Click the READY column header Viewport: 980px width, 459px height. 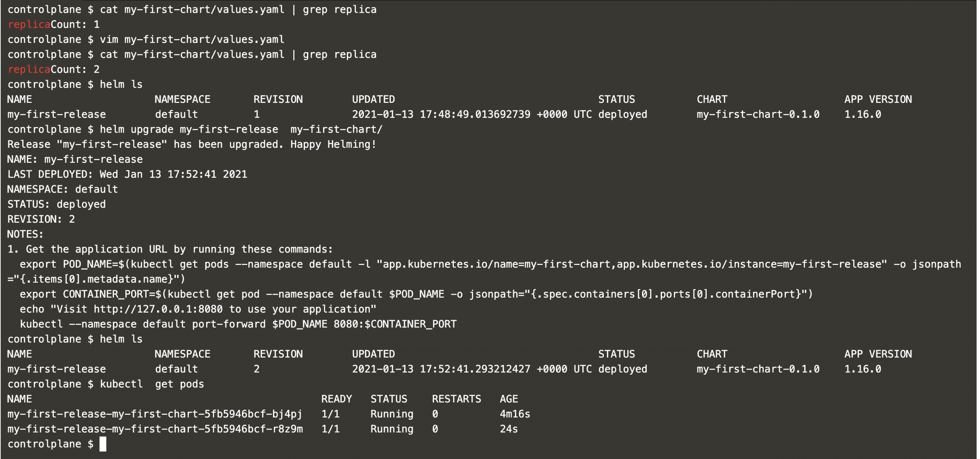point(336,399)
